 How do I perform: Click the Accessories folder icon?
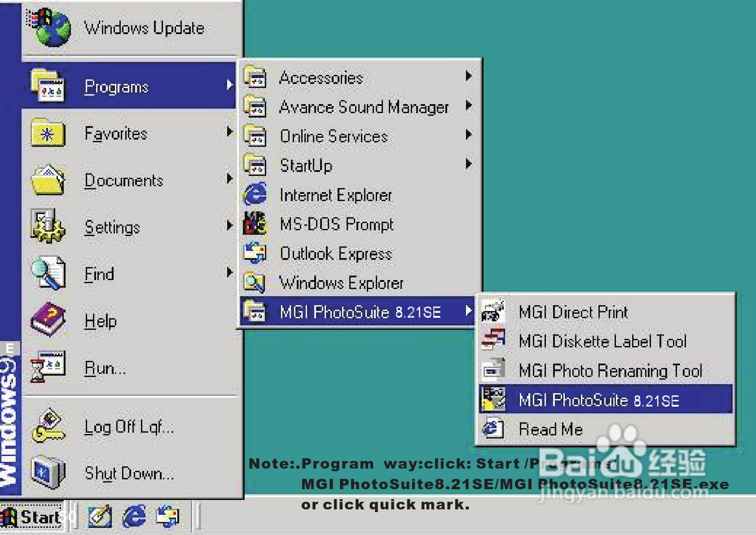tap(255, 76)
